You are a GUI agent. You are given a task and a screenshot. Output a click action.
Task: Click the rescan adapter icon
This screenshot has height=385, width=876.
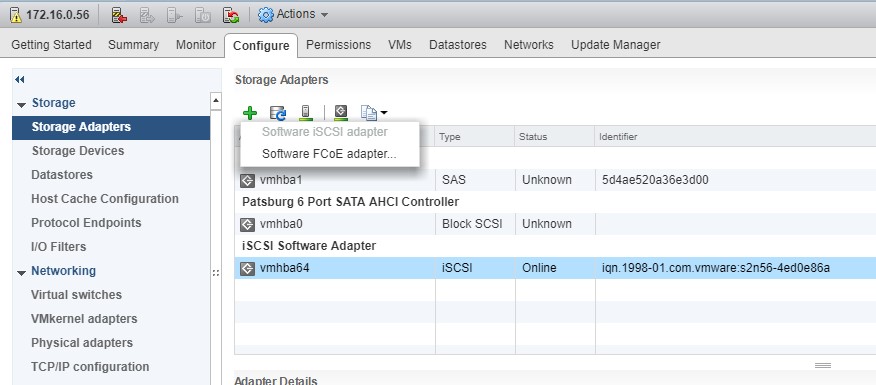341,113
